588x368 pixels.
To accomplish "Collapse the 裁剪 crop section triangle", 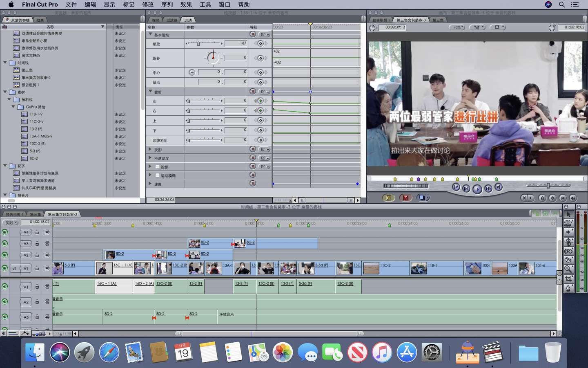I will click(150, 92).
